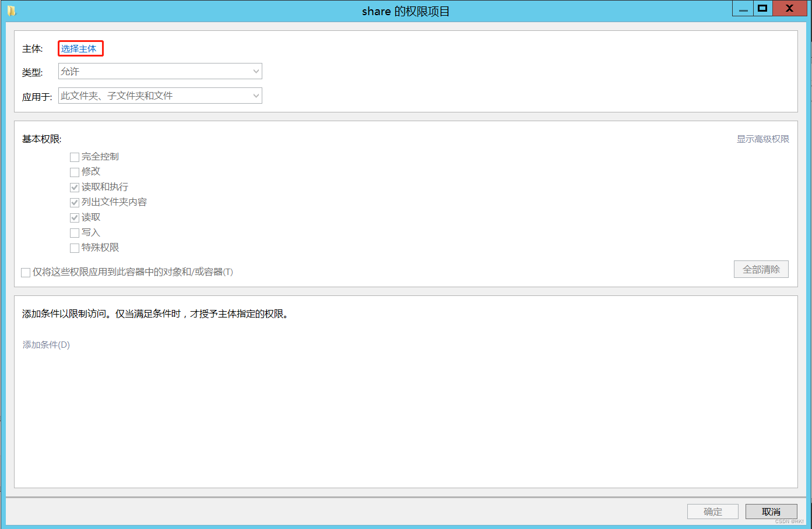Screen dimensions: 812x529
Task: Click the 基本权限: heading text
Action: tap(42, 139)
